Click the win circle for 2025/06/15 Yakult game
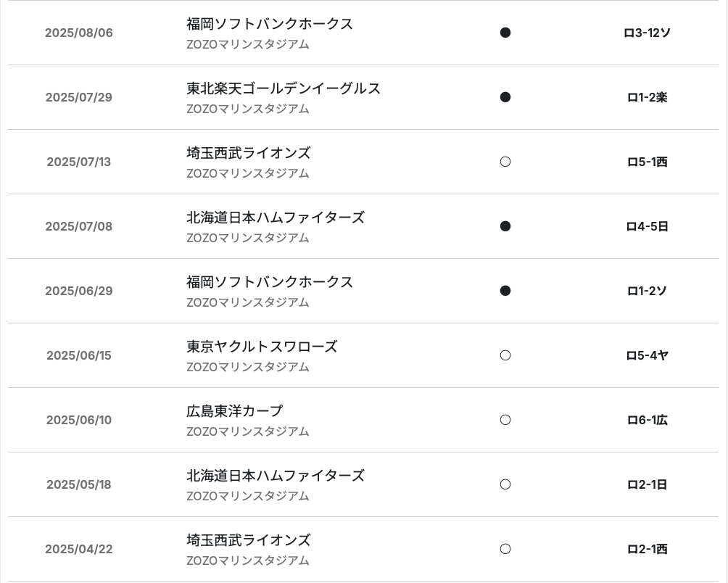 pos(505,355)
